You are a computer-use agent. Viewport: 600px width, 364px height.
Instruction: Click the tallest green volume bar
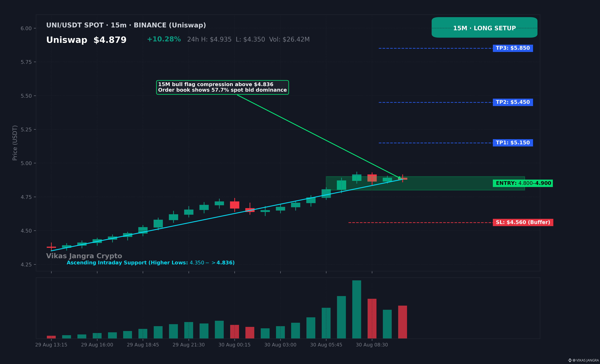357,309
